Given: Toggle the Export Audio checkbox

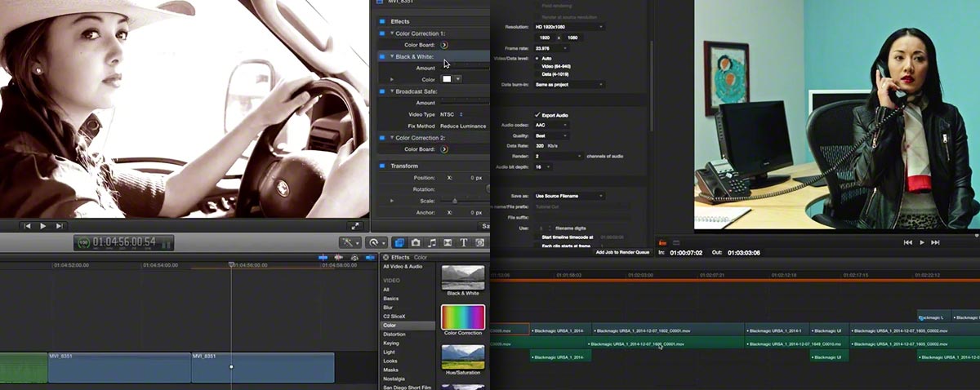Looking at the screenshot, I should (537, 115).
